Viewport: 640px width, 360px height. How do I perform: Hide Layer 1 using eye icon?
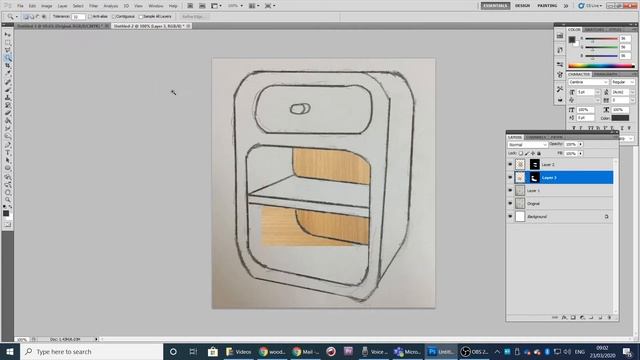pyautogui.click(x=510, y=190)
